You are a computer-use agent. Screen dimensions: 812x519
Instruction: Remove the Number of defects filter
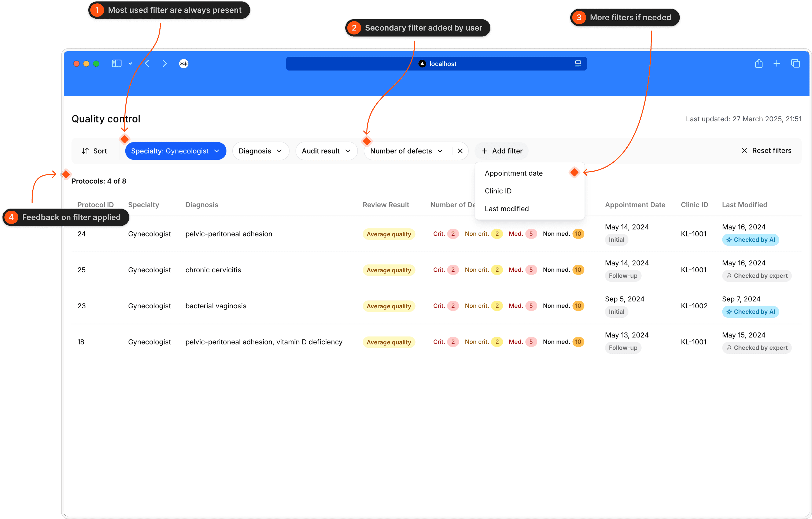(460, 151)
